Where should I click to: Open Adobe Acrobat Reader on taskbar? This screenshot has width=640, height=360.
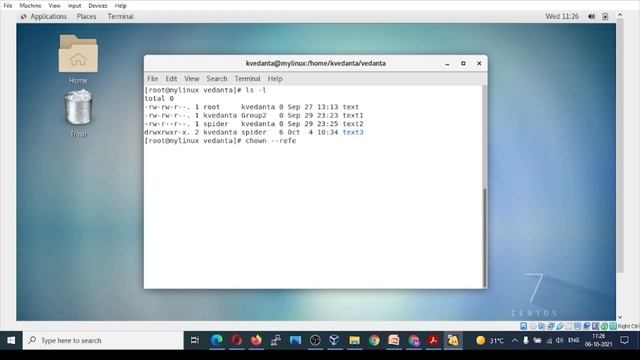click(433, 340)
